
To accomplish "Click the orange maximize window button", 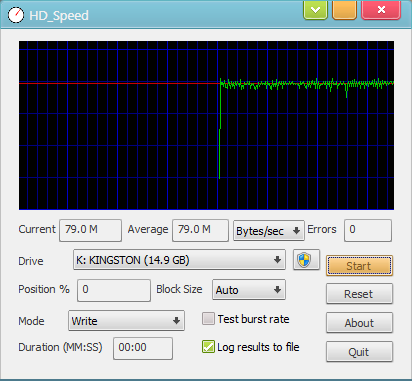I will [344, 10].
